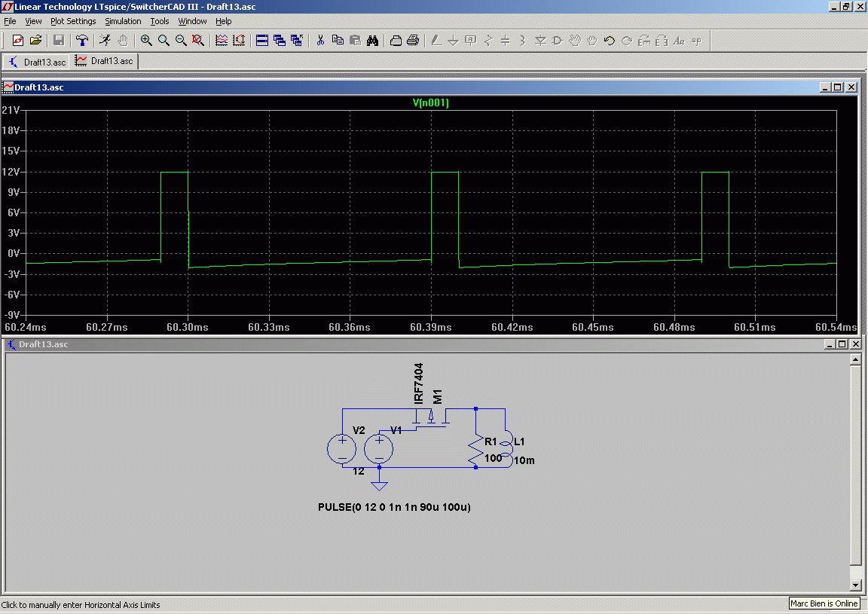Open the Simulation menu
Viewport: 868px width, 614px height.
click(123, 21)
